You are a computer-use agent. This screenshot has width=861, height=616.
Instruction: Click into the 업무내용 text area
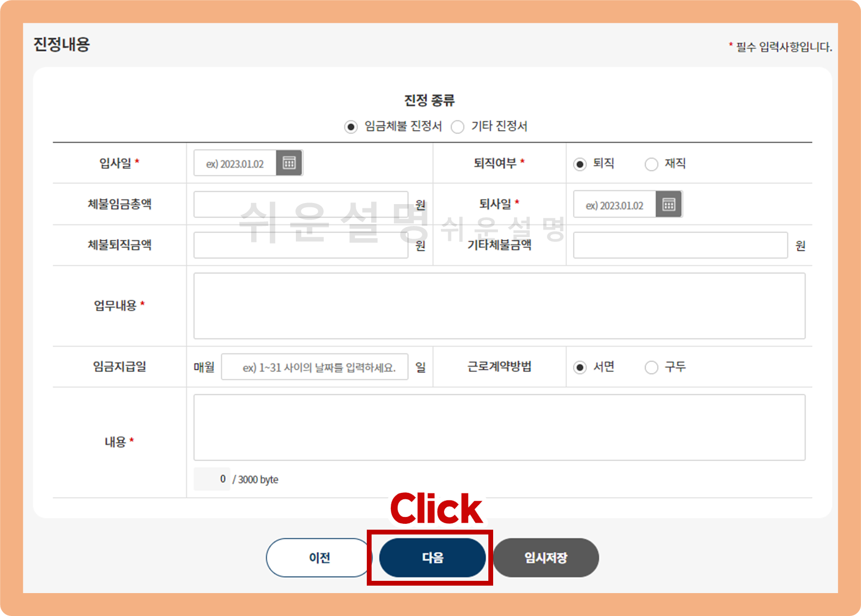pyautogui.click(x=500, y=306)
